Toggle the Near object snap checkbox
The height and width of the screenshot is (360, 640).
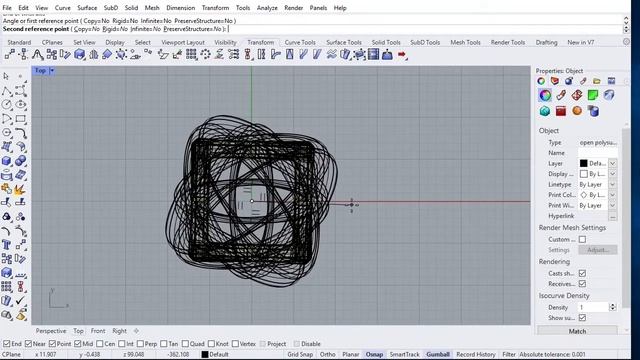pyautogui.click(x=28, y=344)
